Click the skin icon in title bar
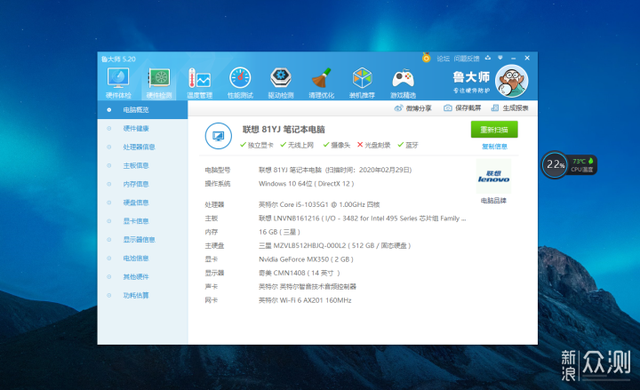The image size is (640, 390). 488,58
